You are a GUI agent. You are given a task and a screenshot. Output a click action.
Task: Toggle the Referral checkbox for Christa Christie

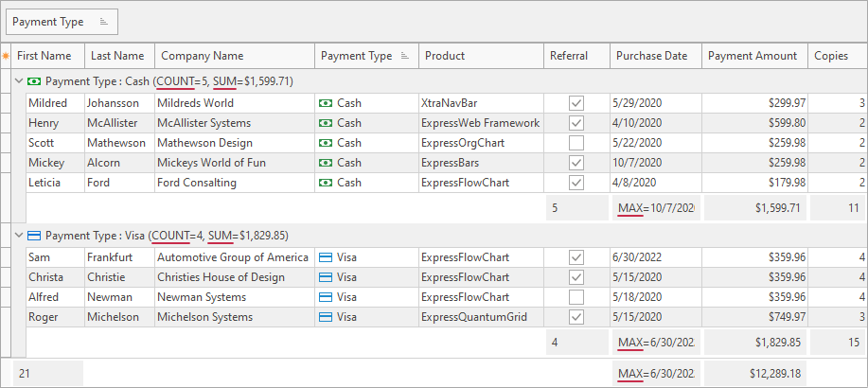click(576, 277)
